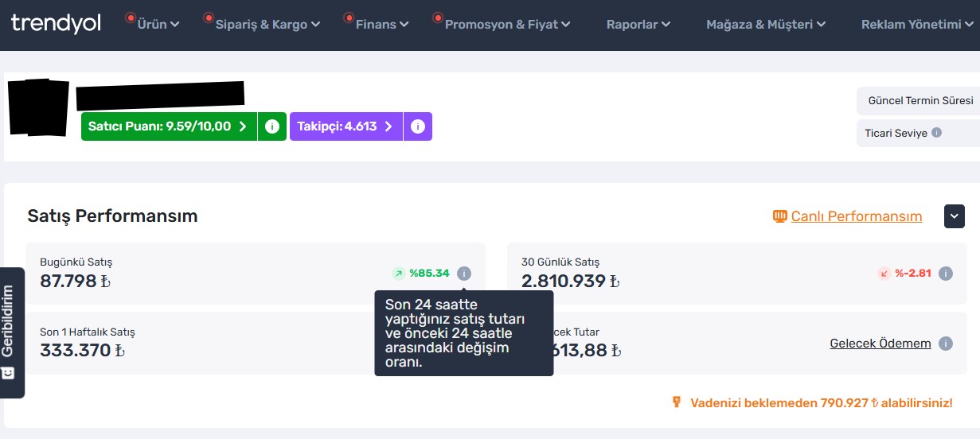The width and height of the screenshot is (980, 439).
Task: Open the Canlı Performansım link
Action: [857, 216]
